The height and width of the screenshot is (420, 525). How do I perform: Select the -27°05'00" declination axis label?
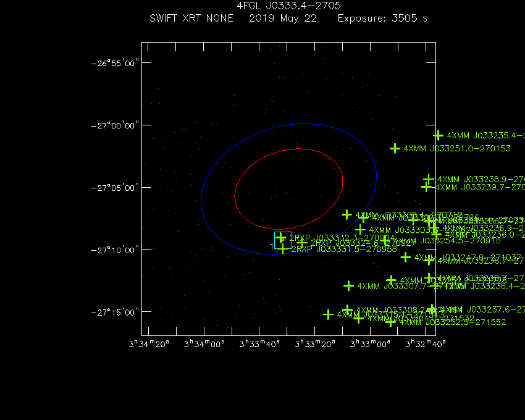pyautogui.click(x=115, y=188)
